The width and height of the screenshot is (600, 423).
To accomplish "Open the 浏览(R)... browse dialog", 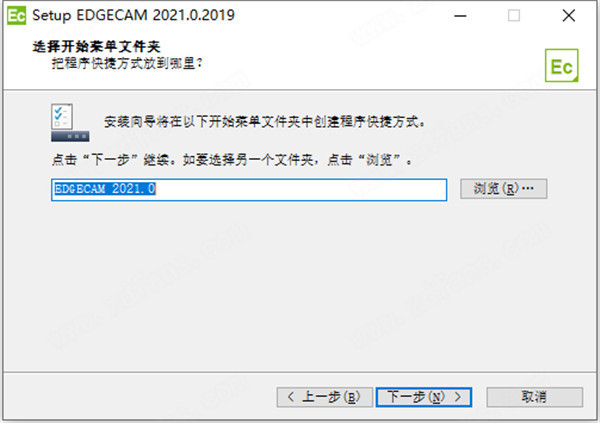I will pyautogui.click(x=504, y=189).
